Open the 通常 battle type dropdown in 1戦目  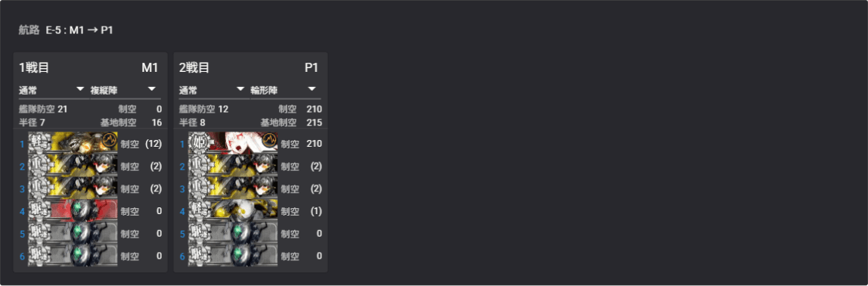(x=51, y=90)
